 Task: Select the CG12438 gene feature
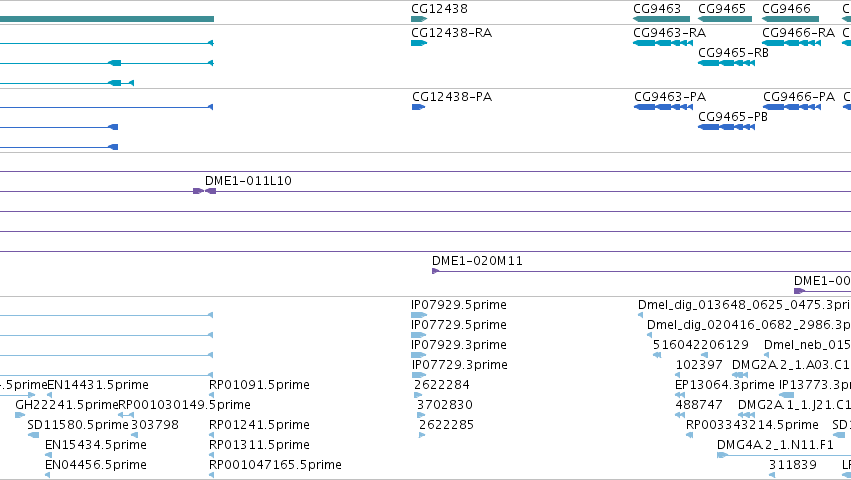pyautogui.click(x=419, y=19)
